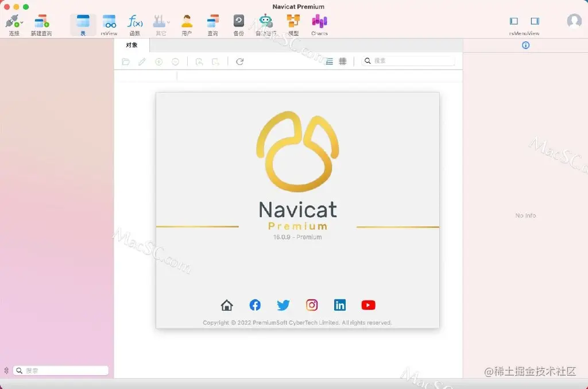588x389 pixels.
Task: Click the red close window button
Action: tap(7, 7)
